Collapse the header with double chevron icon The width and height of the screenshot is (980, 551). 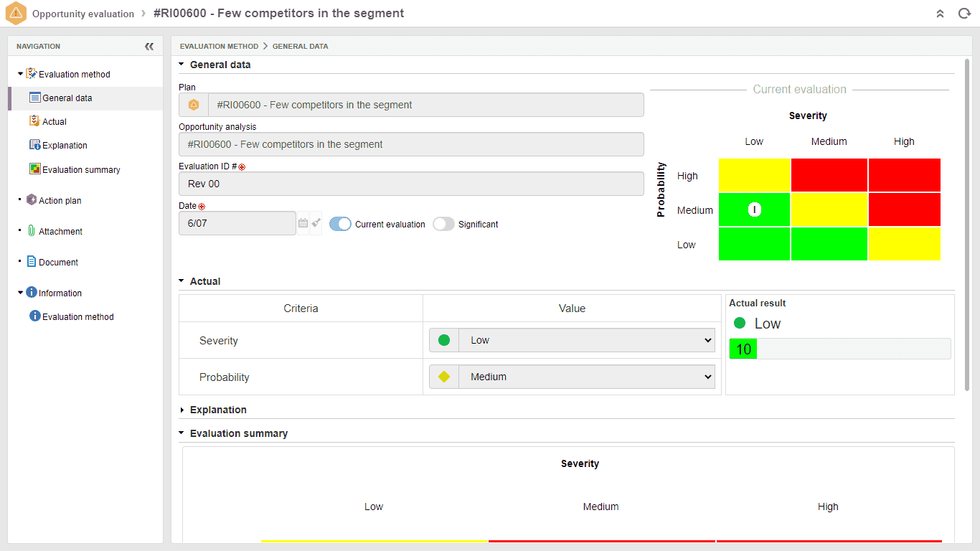[x=940, y=14]
